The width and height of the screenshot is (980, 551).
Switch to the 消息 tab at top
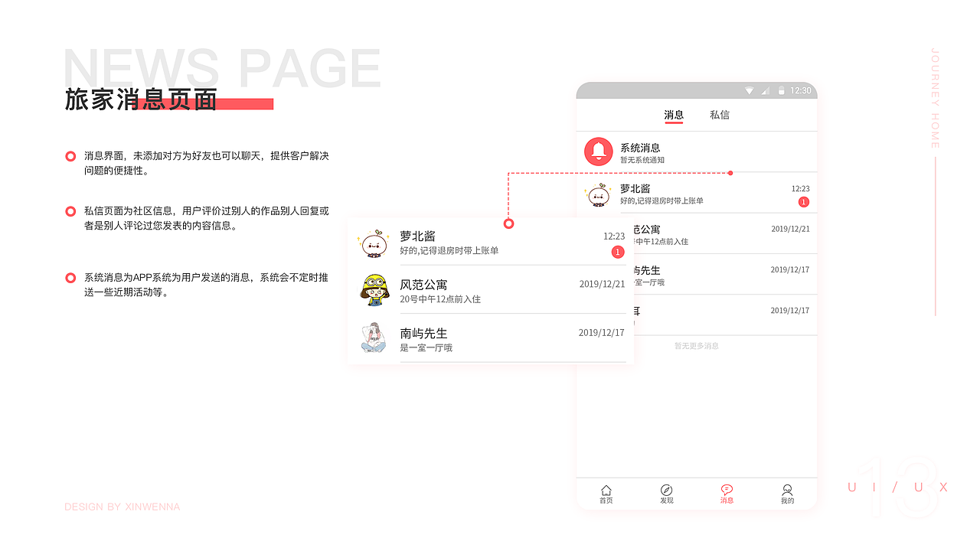click(674, 115)
